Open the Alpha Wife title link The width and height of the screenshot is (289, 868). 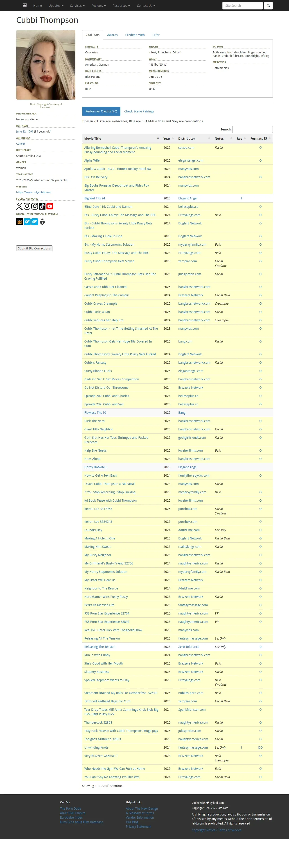[92, 161]
